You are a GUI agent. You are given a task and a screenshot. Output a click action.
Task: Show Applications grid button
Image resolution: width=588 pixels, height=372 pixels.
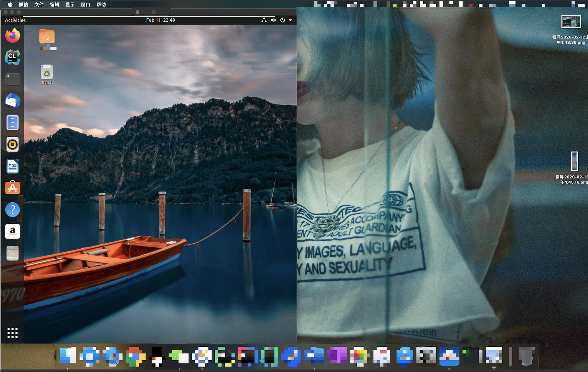click(12, 333)
